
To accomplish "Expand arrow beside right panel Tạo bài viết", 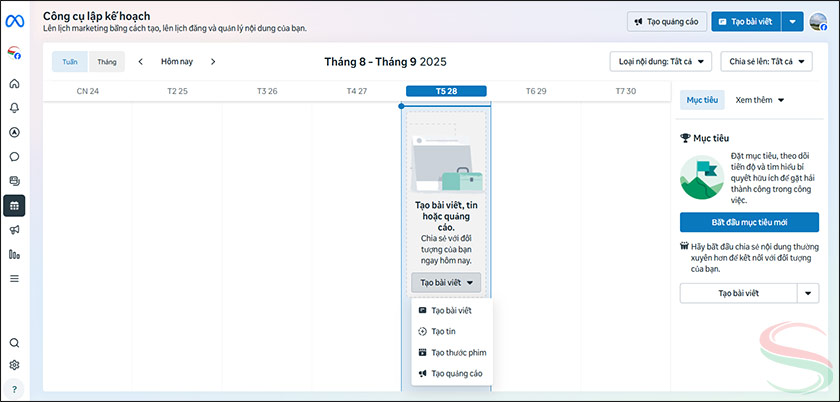I will click(808, 293).
